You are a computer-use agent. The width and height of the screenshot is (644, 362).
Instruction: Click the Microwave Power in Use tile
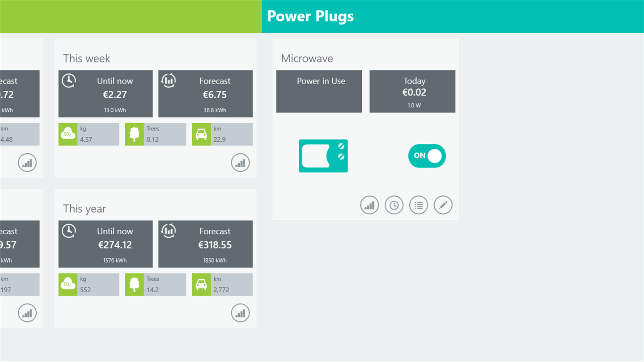(319, 91)
